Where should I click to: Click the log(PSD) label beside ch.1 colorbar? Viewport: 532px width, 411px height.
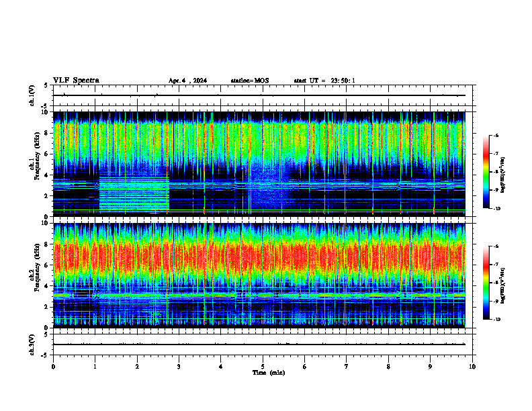click(x=503, y=175)
